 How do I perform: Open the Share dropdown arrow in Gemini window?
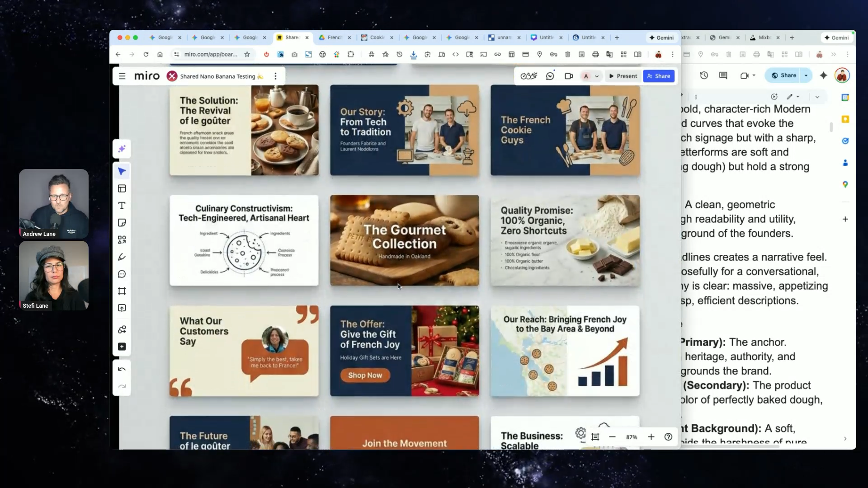[806, 75]
